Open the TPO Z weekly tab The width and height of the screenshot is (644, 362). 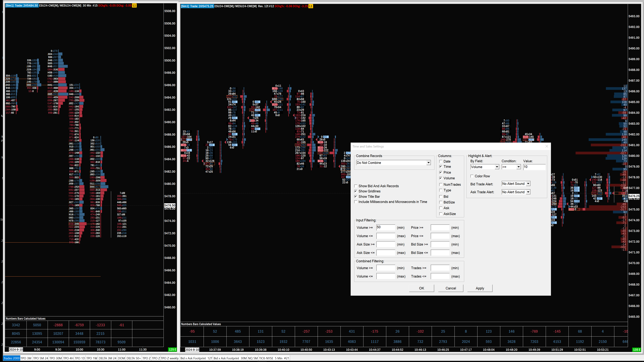click(x=170, y=358)
